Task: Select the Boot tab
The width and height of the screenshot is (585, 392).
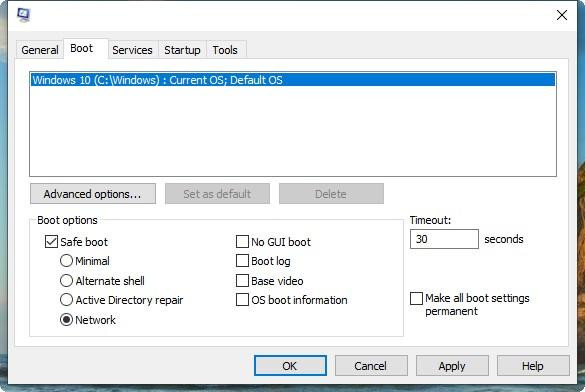Action: point(86,48)
